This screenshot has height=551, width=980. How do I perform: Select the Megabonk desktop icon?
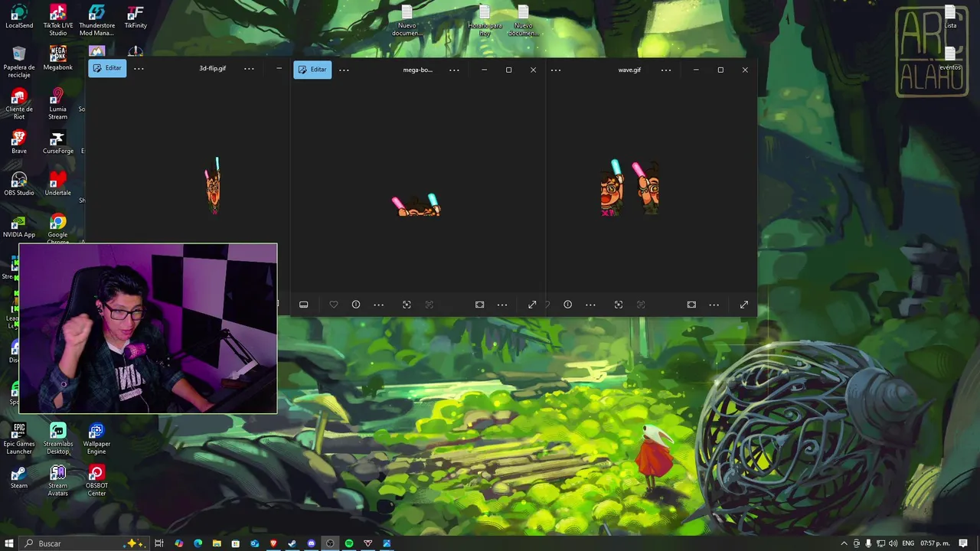click(x=58, y=59)
